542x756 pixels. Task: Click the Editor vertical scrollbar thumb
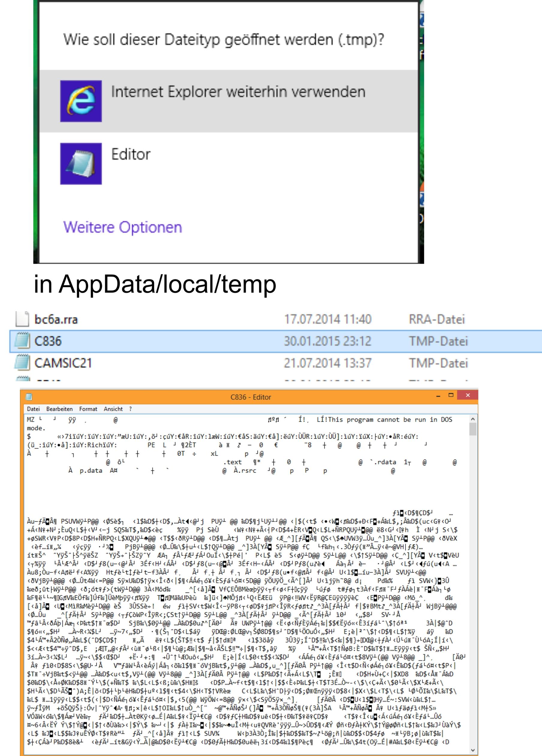pos(473,429)
